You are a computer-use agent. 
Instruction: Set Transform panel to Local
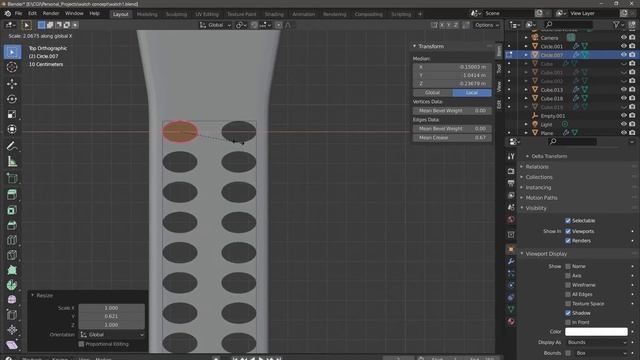[472, 93]
